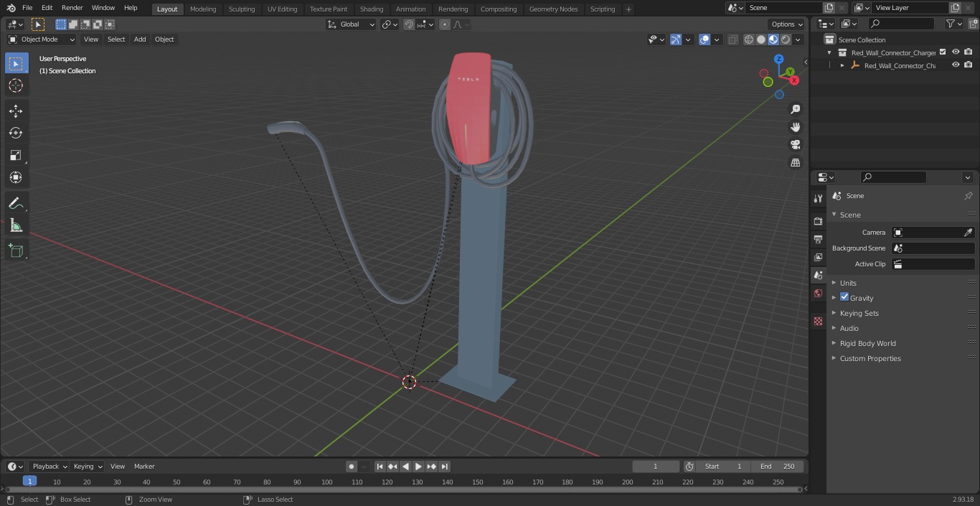
Task: Open the viewport Add menu
Action: click(x=140, y=39)
